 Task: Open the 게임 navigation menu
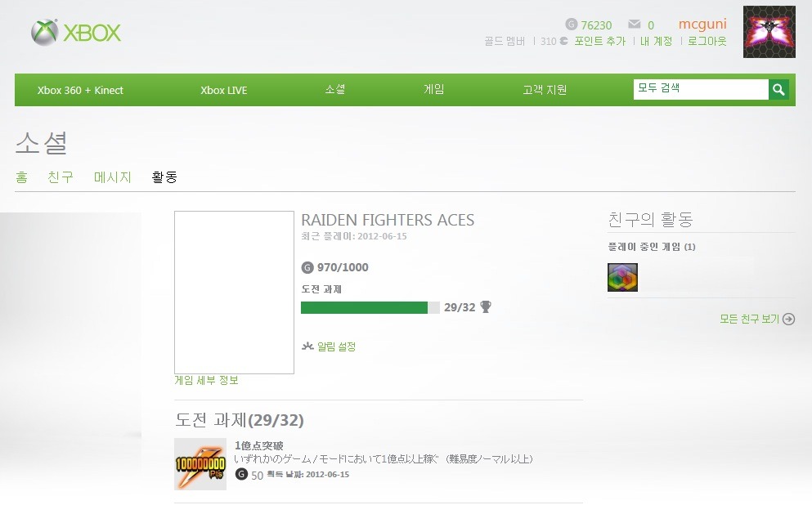[x=433, y=90]
